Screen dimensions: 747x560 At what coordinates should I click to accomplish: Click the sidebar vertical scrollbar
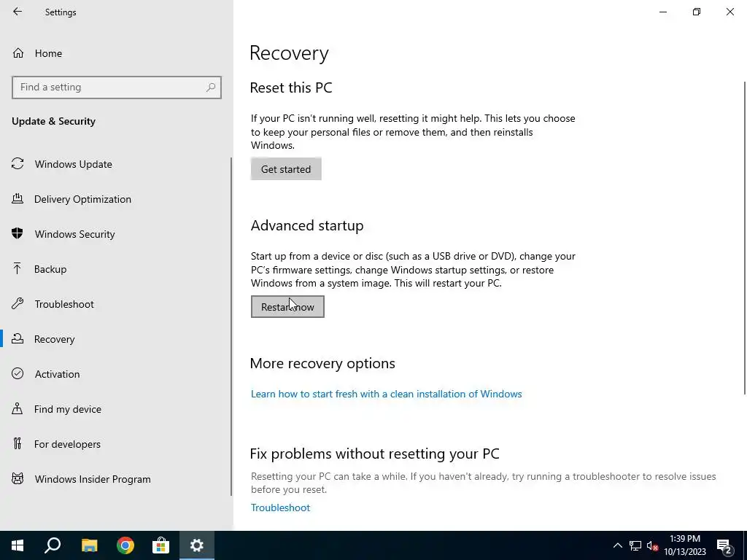pyautogui.click(x=231, y=326)
